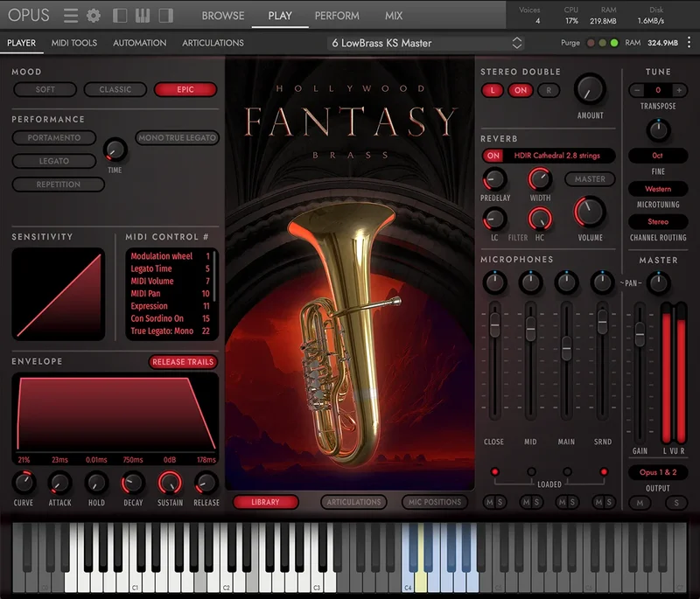Open the MIDI Tools tab
Viewport: 700px width, 599px height.
pyautogui.click(x=74, y=43)
